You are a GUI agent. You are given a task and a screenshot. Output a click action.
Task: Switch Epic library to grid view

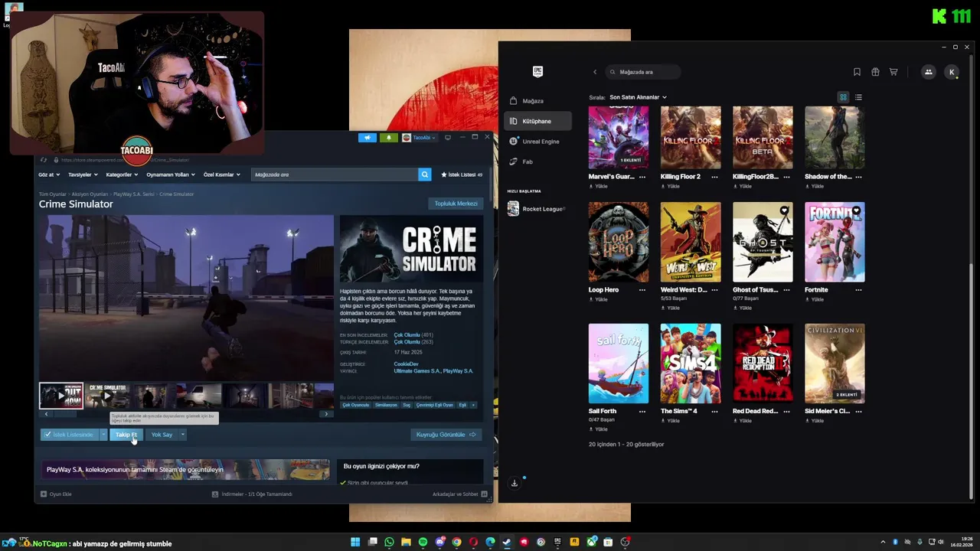coord(843,97)
